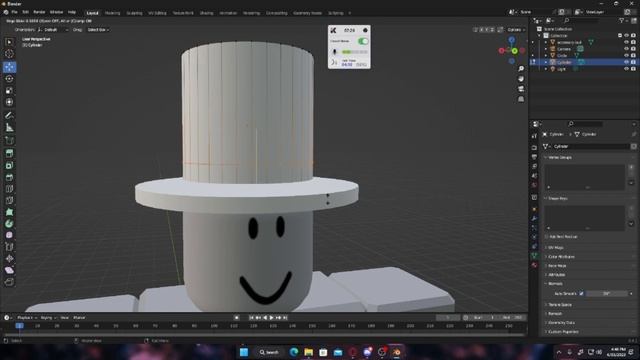Hide the Collection in outliner
The height and width of the screenshot is (360, 640).
627,36
